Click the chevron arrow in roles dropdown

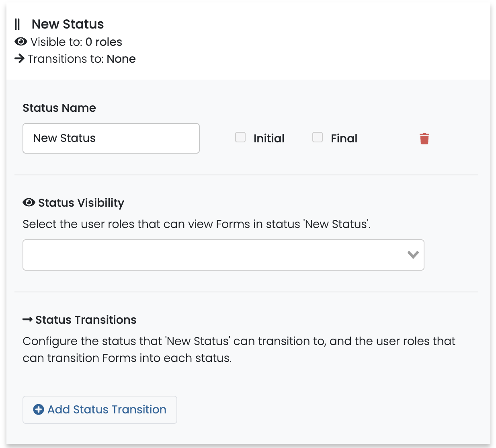tap(413, 255)
